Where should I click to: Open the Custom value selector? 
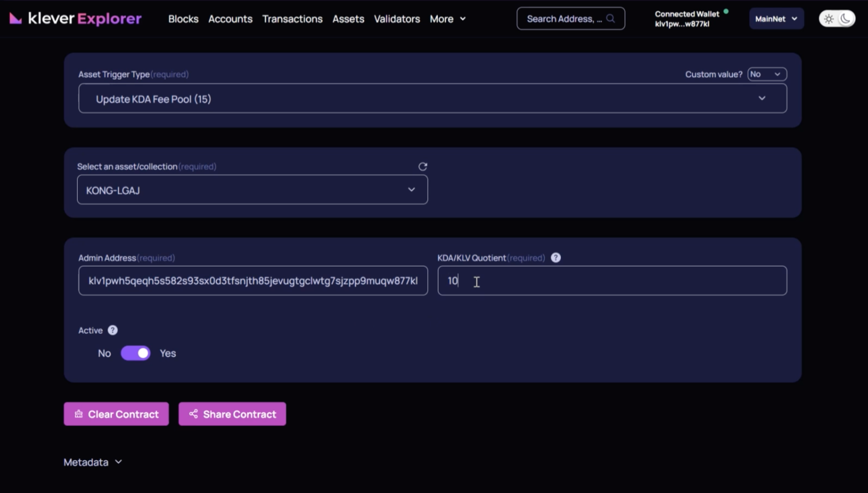[767, 74]
